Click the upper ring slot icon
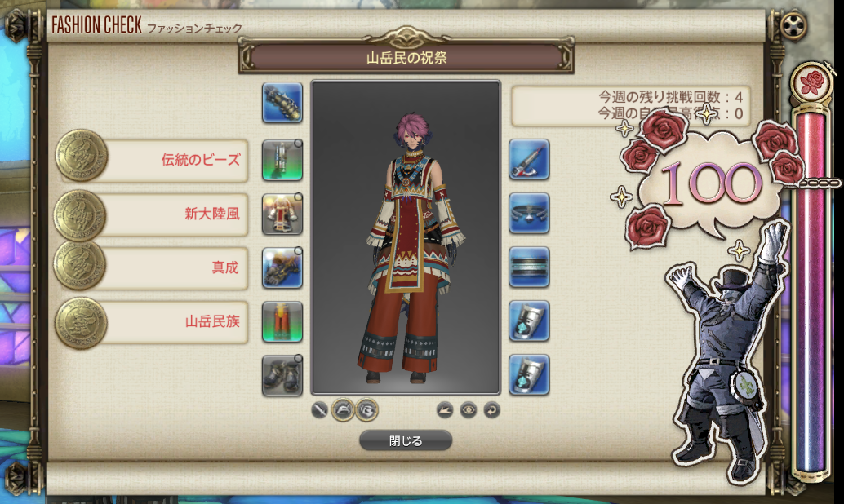This screenshot has width=844, height=504. pyautogui.click(x=529, y=321)
